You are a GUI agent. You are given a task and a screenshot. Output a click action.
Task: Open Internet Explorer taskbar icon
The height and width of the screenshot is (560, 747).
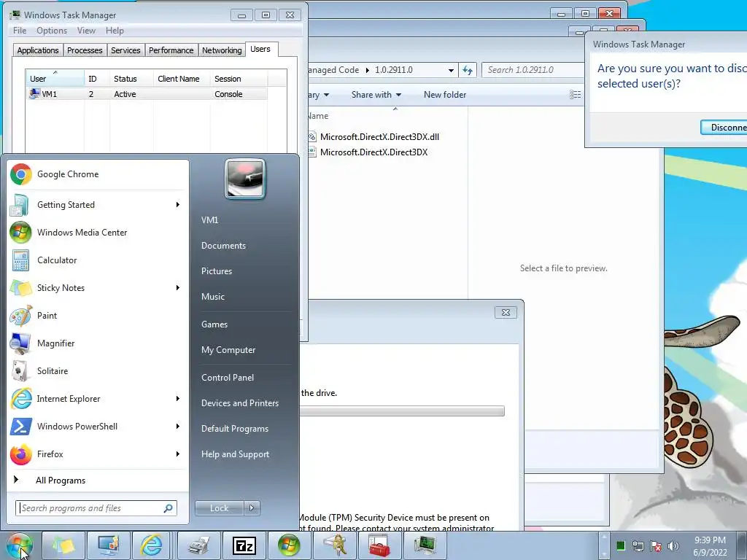tap(152, 545)
